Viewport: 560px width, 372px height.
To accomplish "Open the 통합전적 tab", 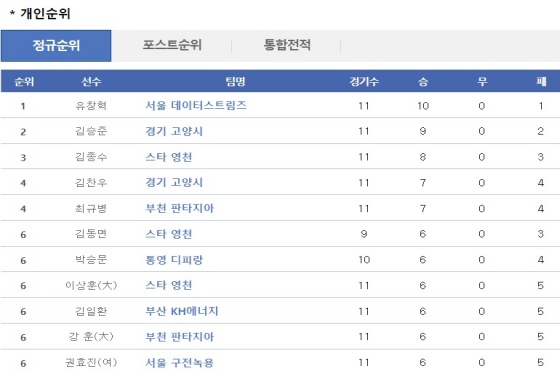I will 287,45.
